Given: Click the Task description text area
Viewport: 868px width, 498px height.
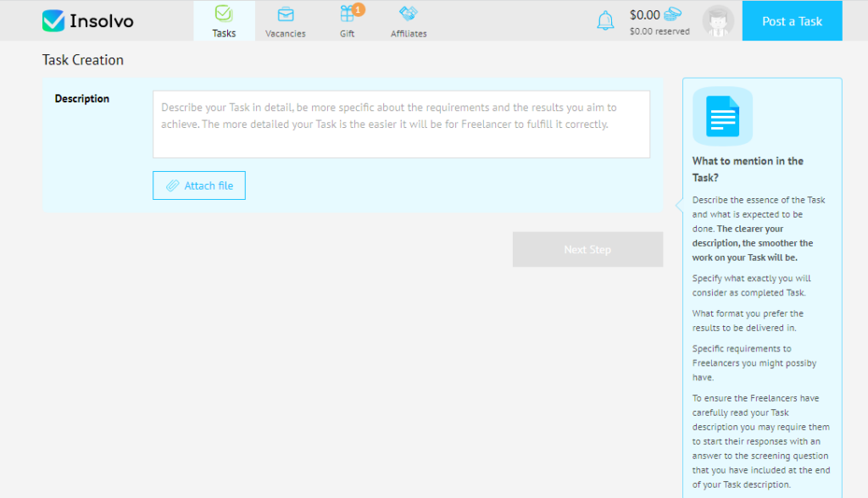Looking at the screenshot, I should 401,123.
